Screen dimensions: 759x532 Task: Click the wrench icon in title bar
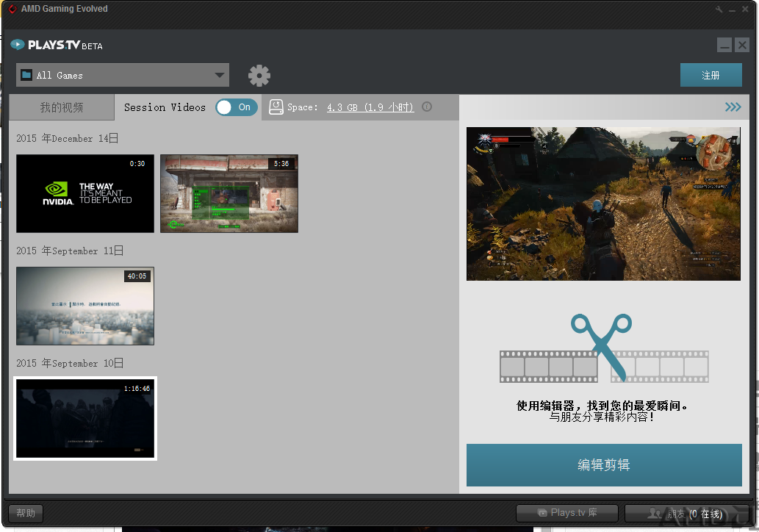(x=719, y=10)
